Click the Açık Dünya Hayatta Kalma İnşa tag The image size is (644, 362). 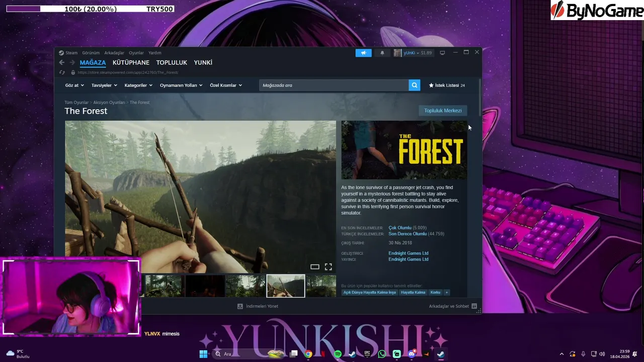(x=370, y=292)
